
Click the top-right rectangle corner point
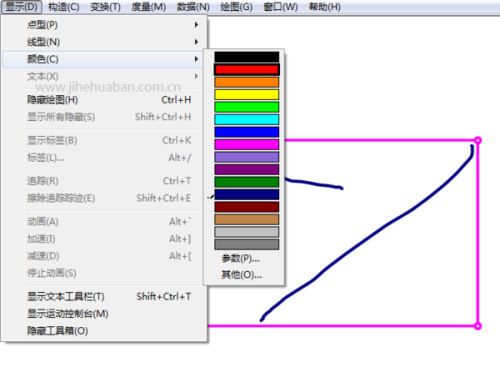click(x=478, y=140)
